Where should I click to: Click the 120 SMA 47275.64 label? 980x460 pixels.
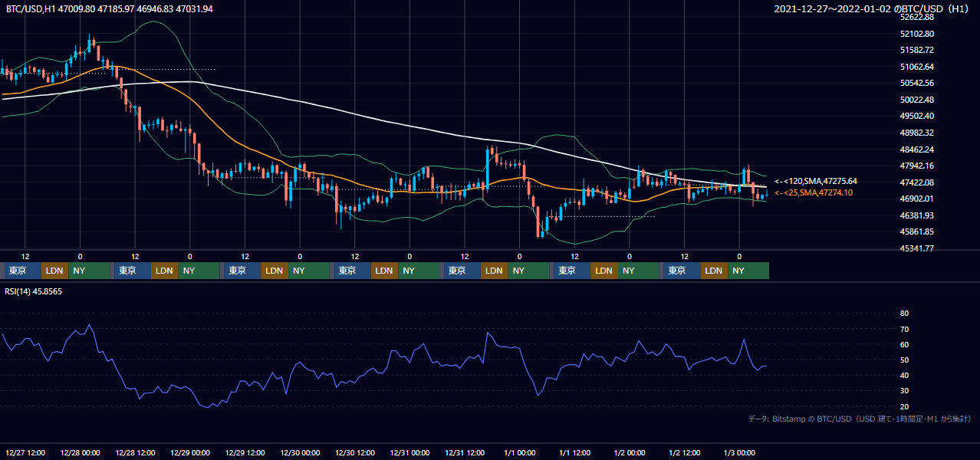(x=815, y=181)
